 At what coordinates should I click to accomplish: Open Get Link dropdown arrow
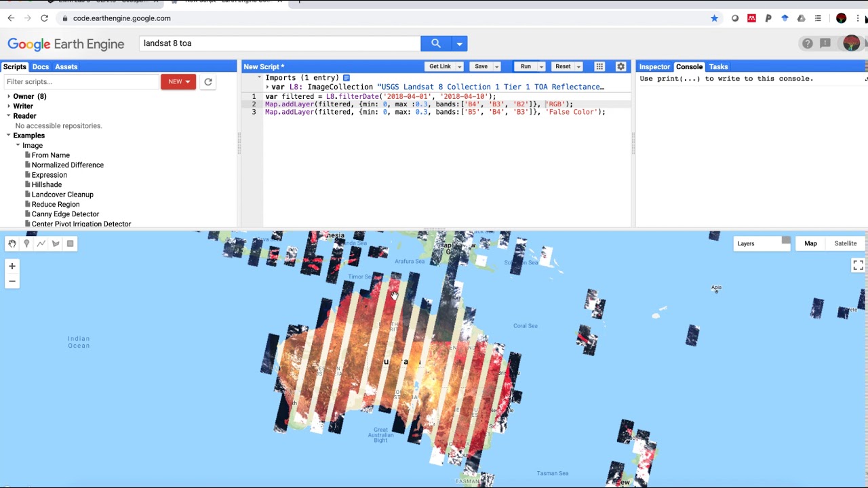(459, 66)
